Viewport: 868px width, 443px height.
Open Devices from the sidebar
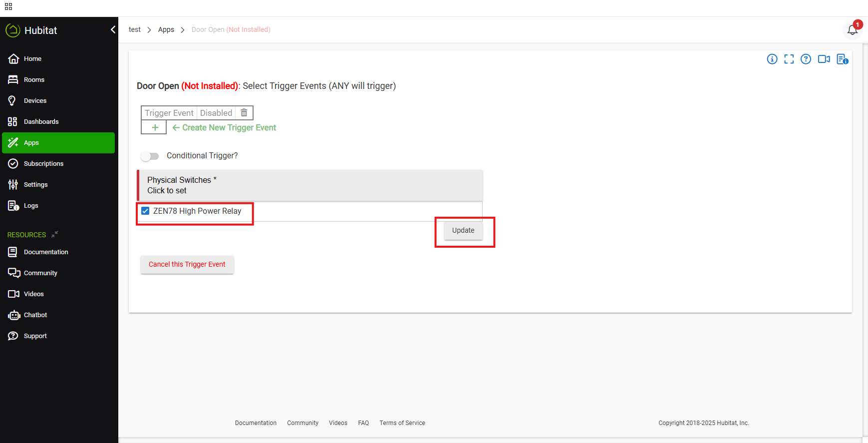(x=58, y=101)
